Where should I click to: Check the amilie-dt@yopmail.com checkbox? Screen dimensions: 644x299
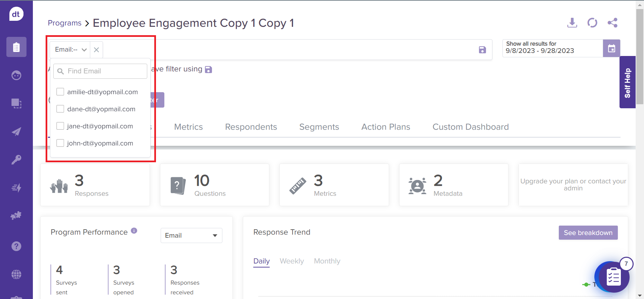click(x=60, y=92)
